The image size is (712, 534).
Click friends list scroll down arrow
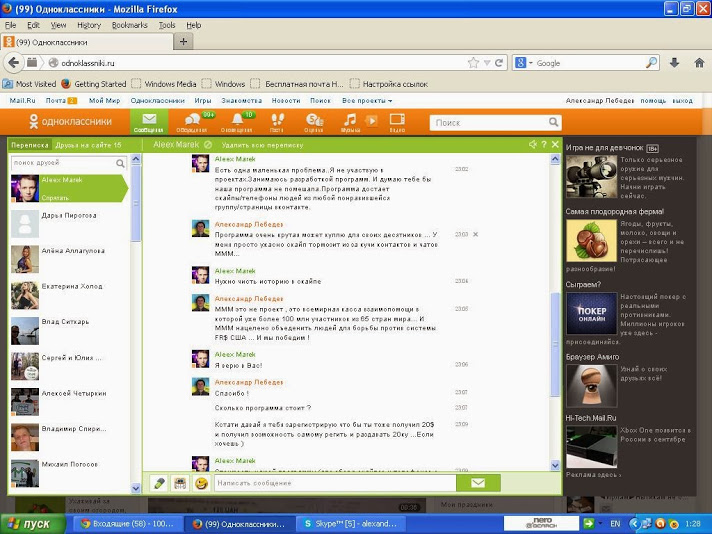coord(135,488)
